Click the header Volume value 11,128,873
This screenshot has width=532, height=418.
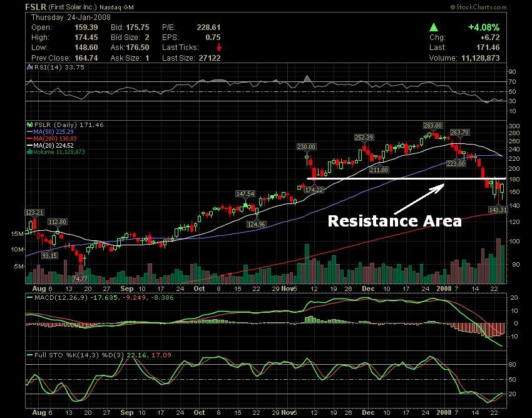coord(481,58)
